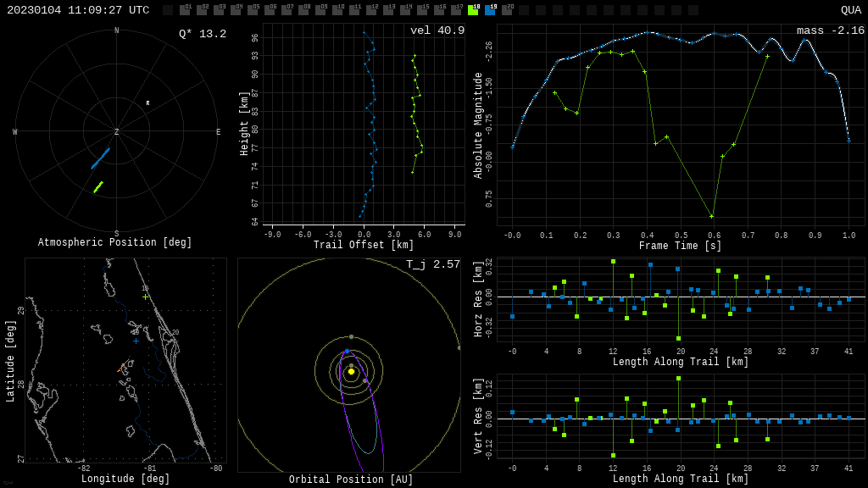
Task: Click blue cross station marker on the map
Action: [x=136, y=341]
